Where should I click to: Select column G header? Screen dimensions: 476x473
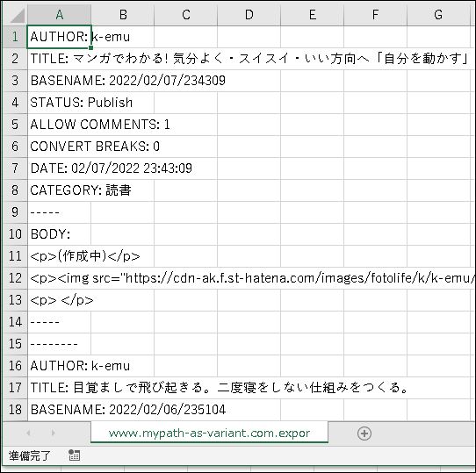(438, 15)
